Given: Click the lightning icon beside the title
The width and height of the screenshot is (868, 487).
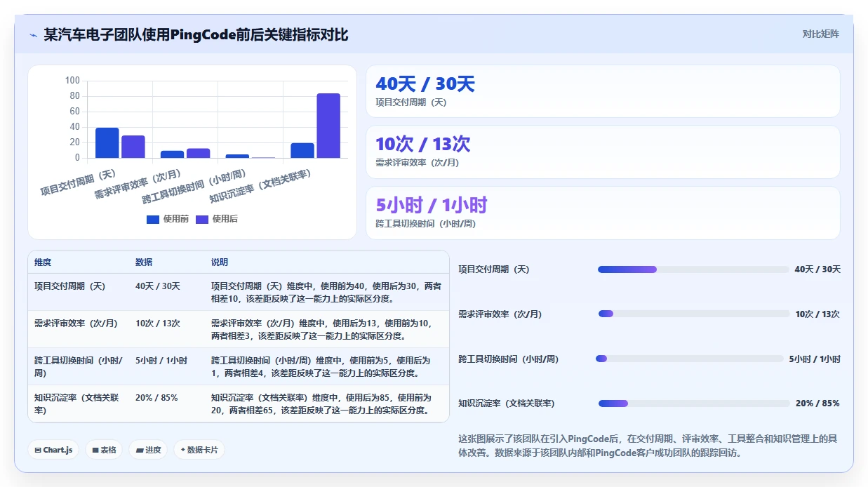Looking at the screenshot, I should tap(34, 35).
